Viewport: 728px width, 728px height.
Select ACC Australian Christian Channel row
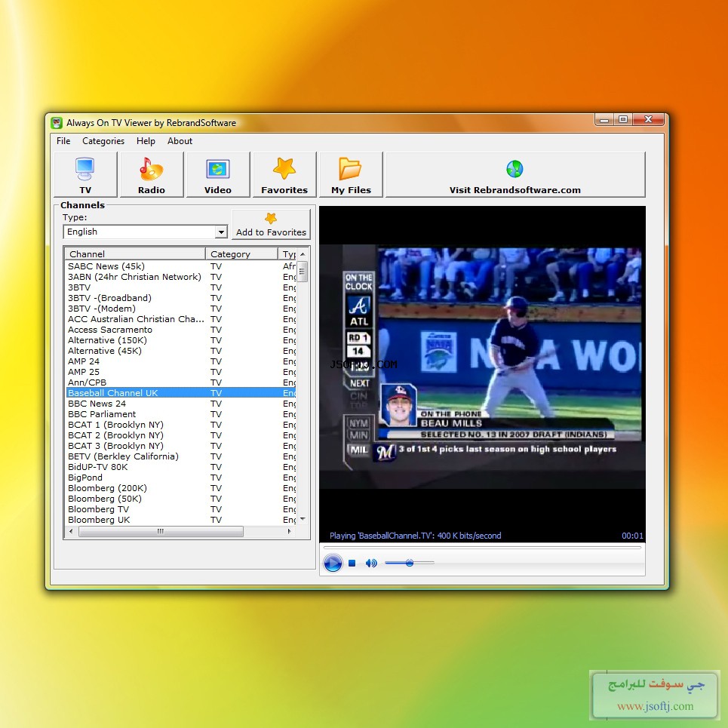point(180,319)
